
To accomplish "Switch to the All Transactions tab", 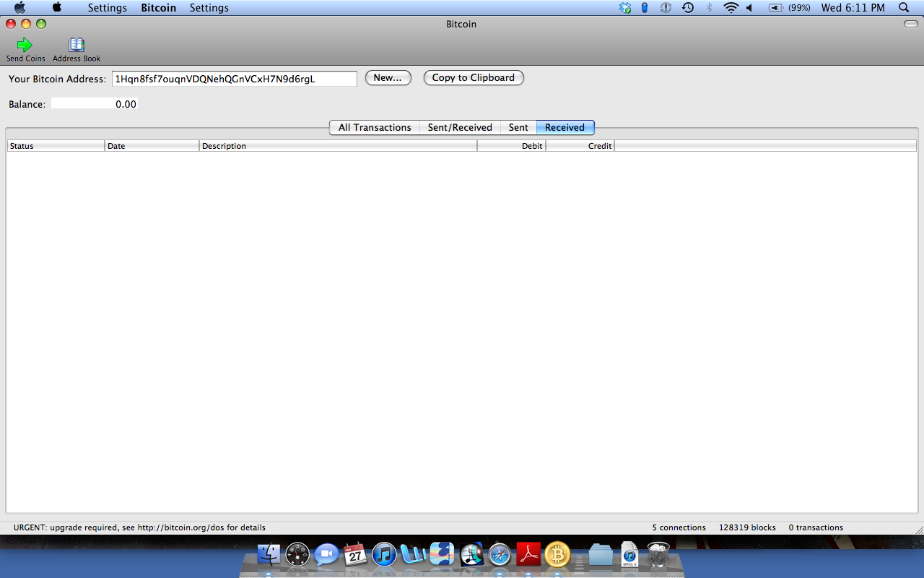I will pyautogui.click(x=374, y=127).
